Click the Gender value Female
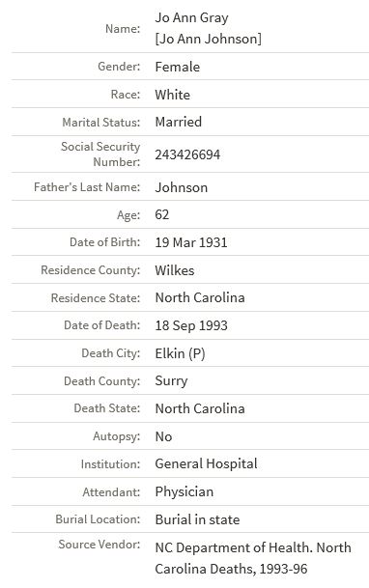 [x=178, y=67]
